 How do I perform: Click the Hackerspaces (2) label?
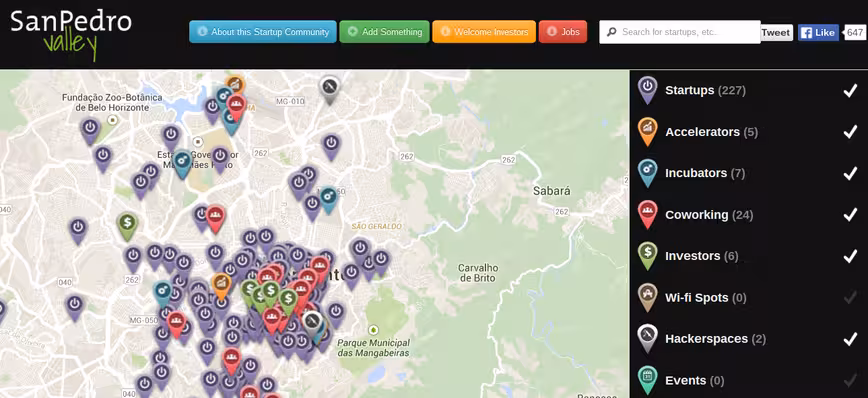[715, 339]
